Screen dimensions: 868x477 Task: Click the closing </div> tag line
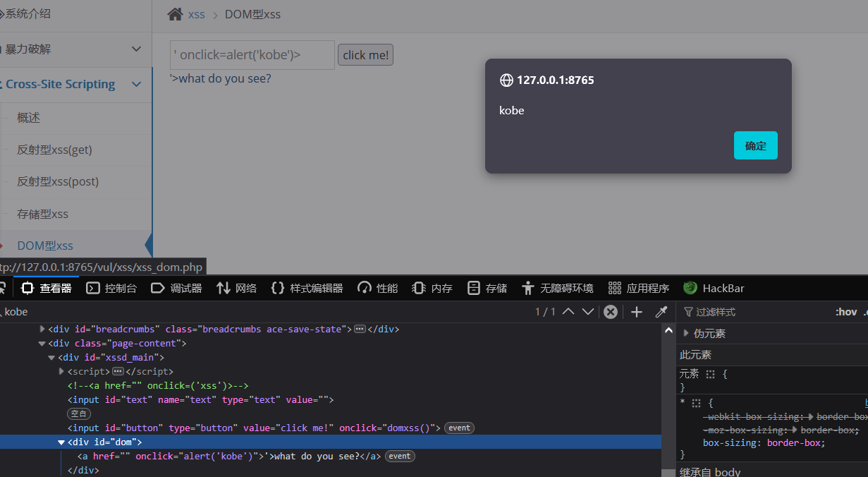click(82, 470)
